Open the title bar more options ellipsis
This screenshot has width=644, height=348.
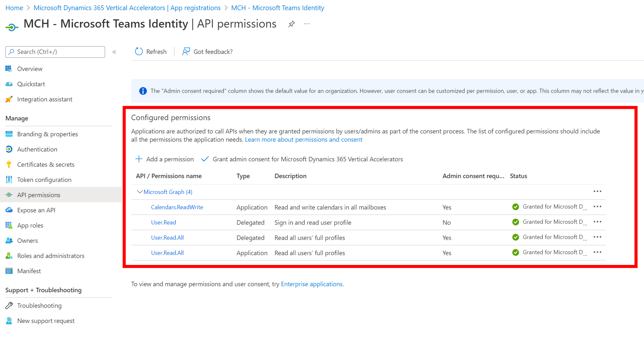307,24
